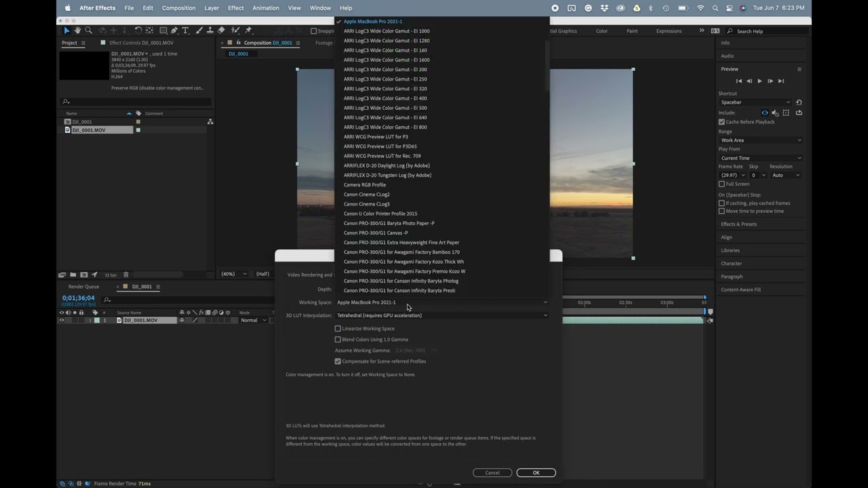The width and height of the screenshot is (868, 488).
Task: Open the viewer magnification 40% dropdown
Action: click(234, 274)
